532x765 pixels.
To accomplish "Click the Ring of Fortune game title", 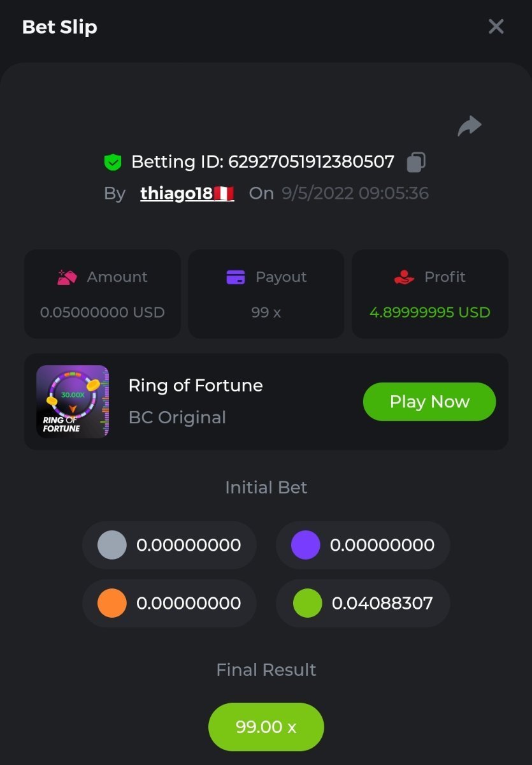I will (196, 386).
